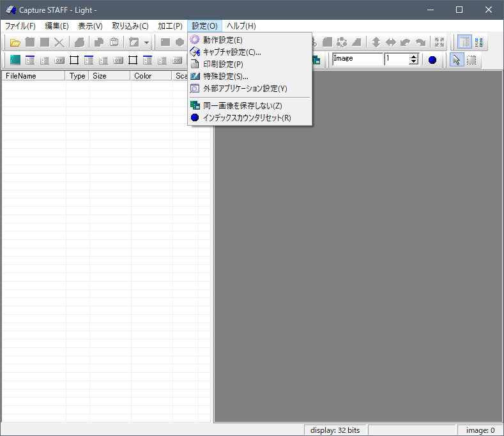
Task: Open the 編集(E) menu
Action: tap(57, 26)
